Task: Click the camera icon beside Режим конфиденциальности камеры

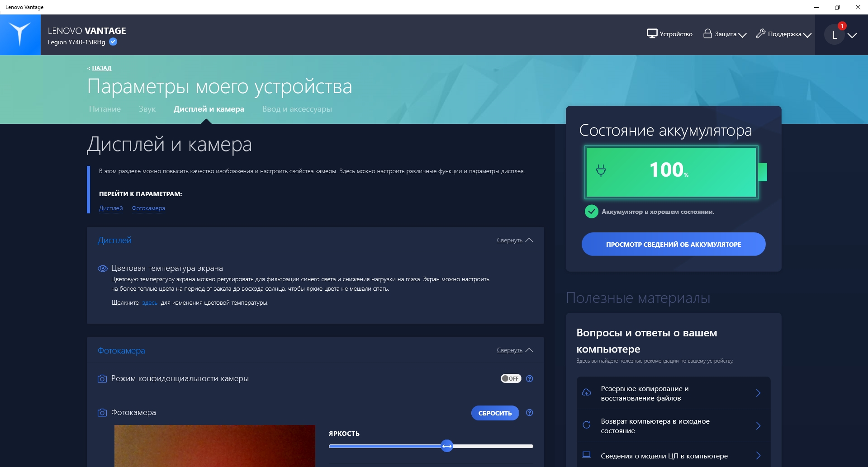Action: (x=102, y=379)
